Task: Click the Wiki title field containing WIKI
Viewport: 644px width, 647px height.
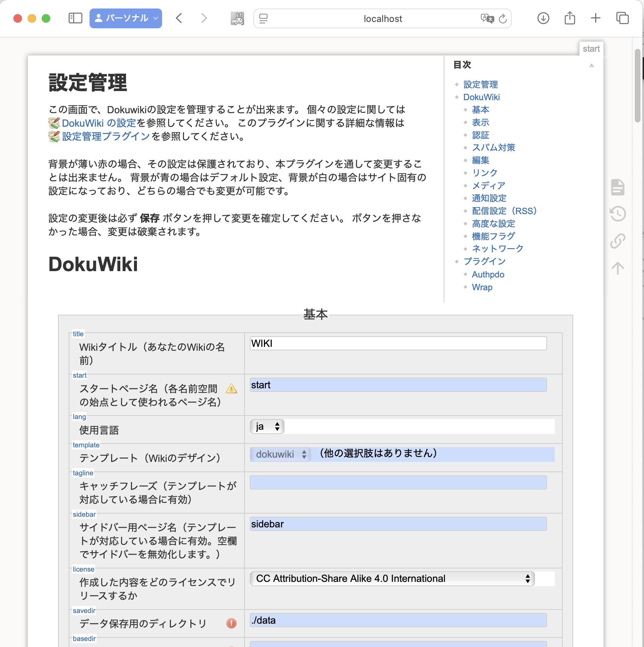Action: [x=398, y=343]
